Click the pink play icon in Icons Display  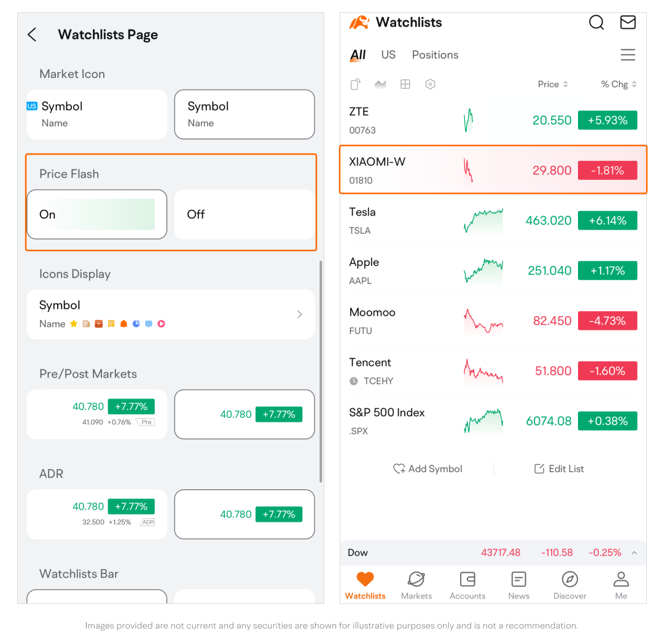point(162,324)
